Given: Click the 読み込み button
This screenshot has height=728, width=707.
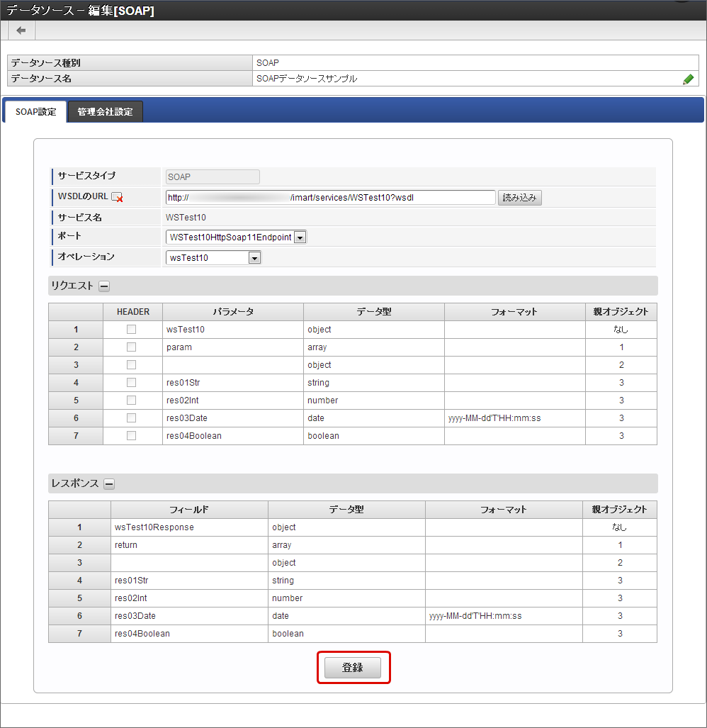Looking at the screenshot, I should click(x=520, y=198).
